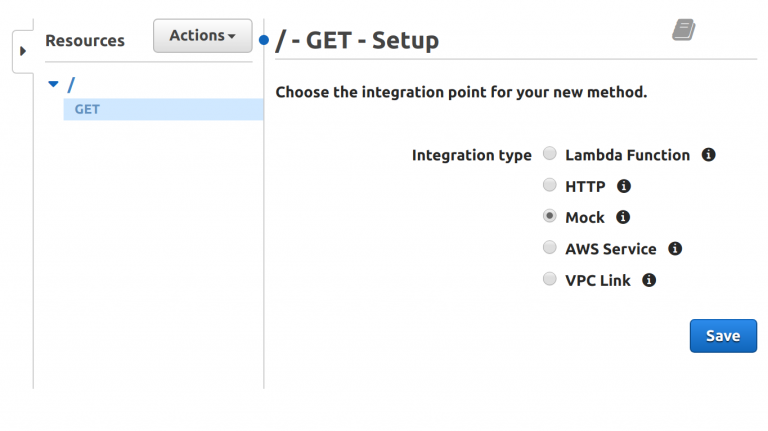Click info icon next to Lambda Function
Screen dimensions: 768x431
[709, 155]
